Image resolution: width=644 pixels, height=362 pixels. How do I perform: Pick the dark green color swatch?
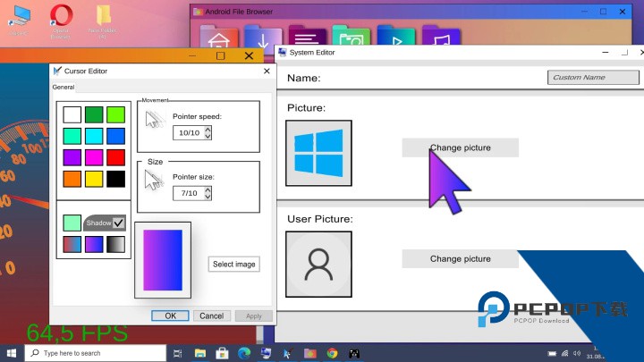tap(94, 114)
